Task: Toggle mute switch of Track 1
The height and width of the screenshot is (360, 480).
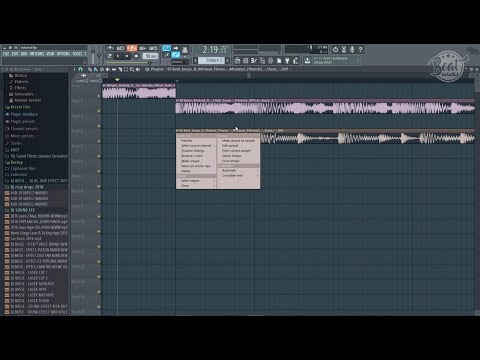Action: point(99,96)
